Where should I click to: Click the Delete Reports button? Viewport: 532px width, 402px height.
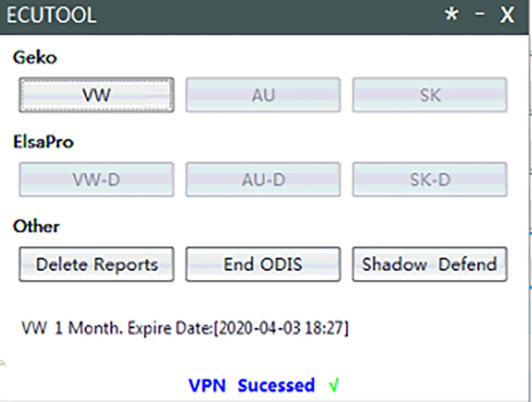pos(96,264)
